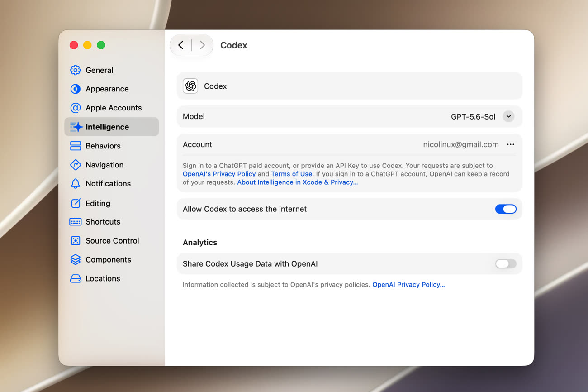Open the OpenAI Privacy Policy… link under Analytics
This screenshot has width=588, height=392.
click(x=408, y=285)
